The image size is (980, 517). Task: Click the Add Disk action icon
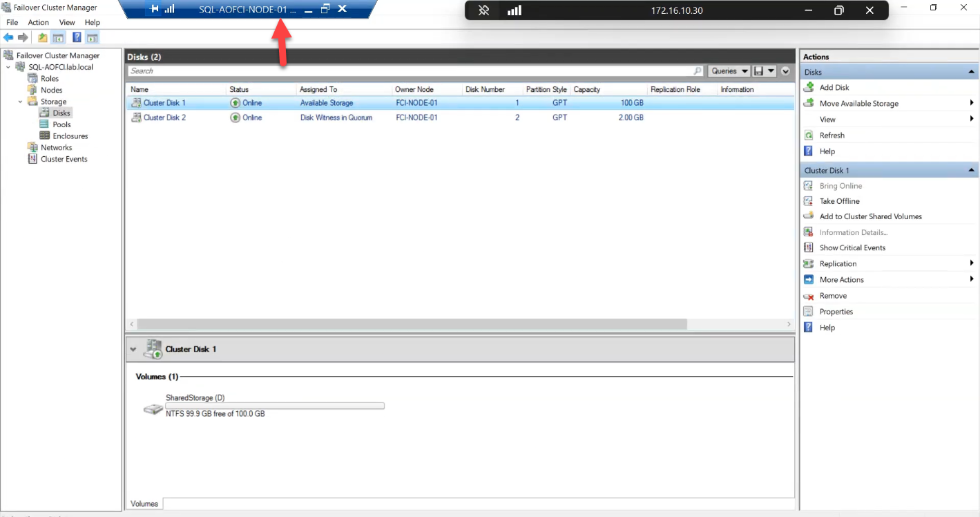point(808,87)
